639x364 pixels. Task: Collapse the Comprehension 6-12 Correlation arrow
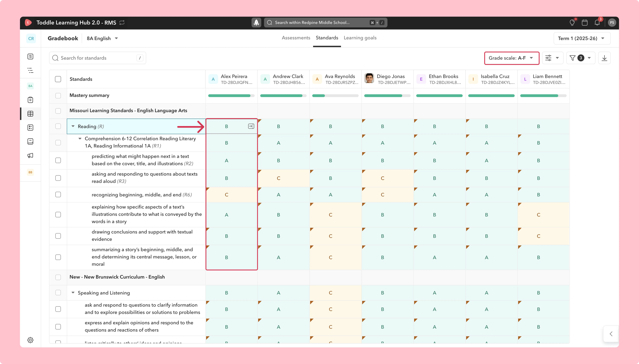click(x=80, y=139)
